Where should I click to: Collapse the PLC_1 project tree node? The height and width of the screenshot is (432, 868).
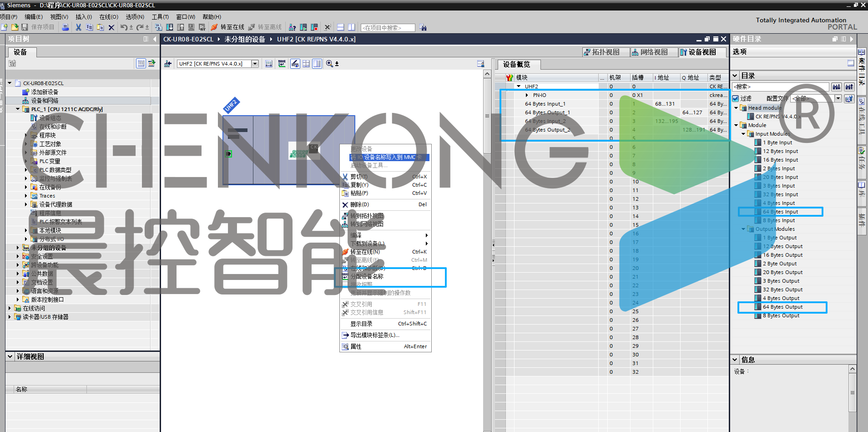[x=18, y=109]
